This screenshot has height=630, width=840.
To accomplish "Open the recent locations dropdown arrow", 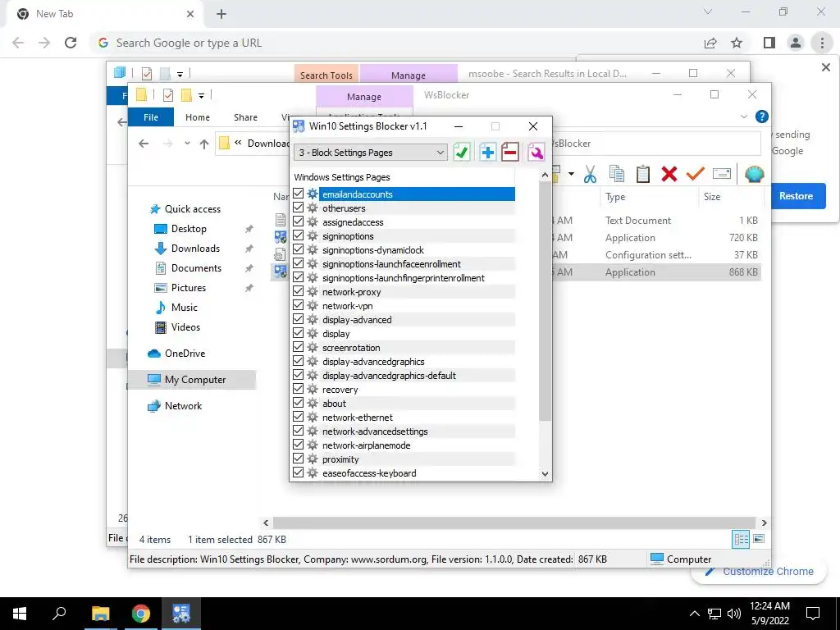I will 187,144.
